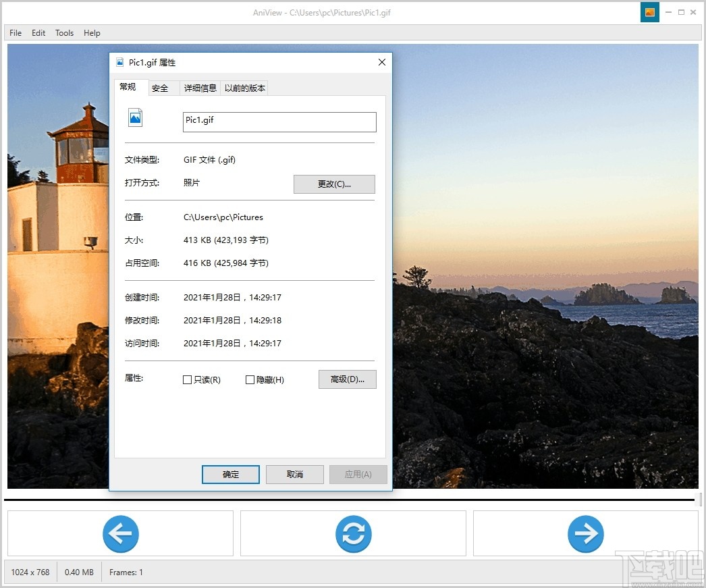Click the Pic1.gif filename input field
Image resolution: width=706 pixels, height=588 pixels.
[x=279, y=122]
